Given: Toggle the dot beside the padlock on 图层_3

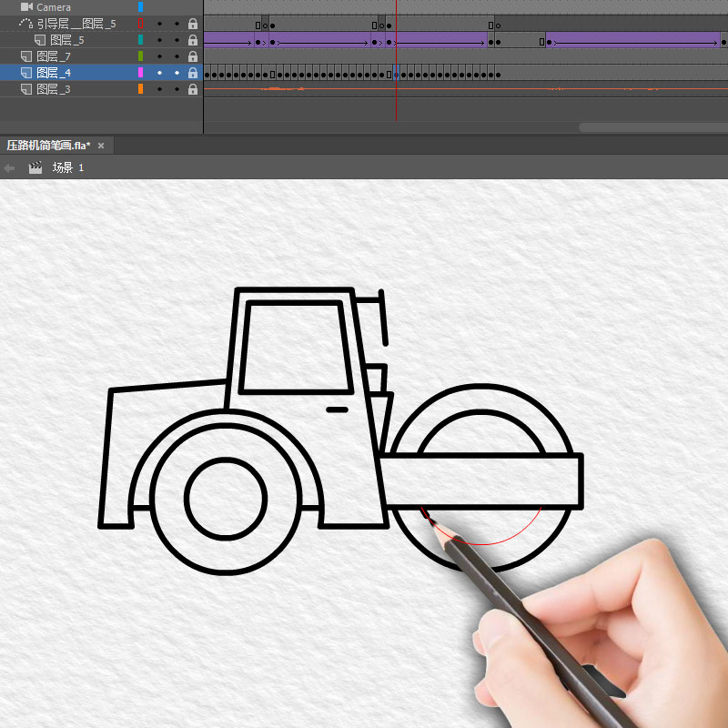Looking at the screenshot, I should 177,89.
